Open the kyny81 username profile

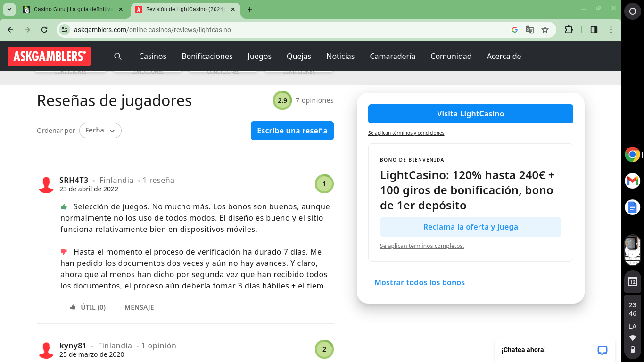(x=73, y=346)
